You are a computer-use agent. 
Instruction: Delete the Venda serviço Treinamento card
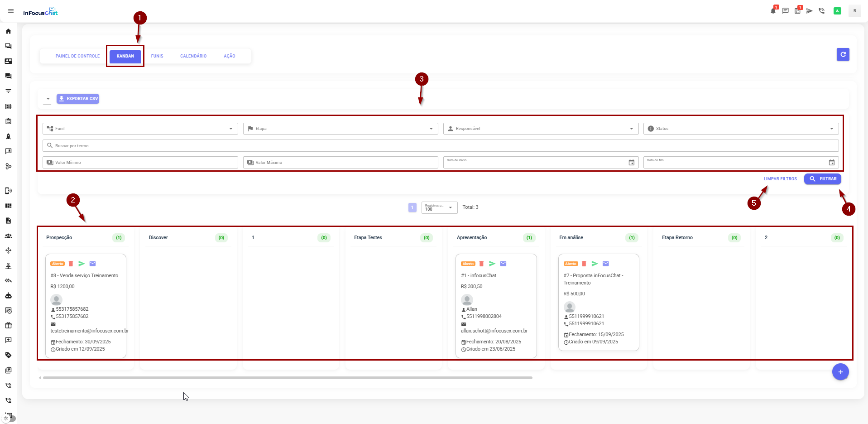pos(71,264)
